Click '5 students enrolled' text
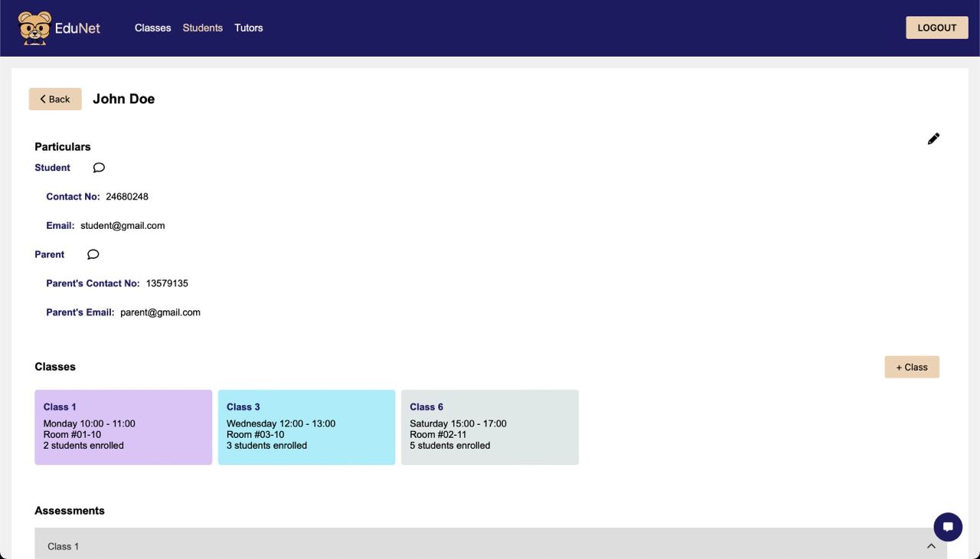The image size is (980, 559). pyautogui.click(x=450, y=445)
